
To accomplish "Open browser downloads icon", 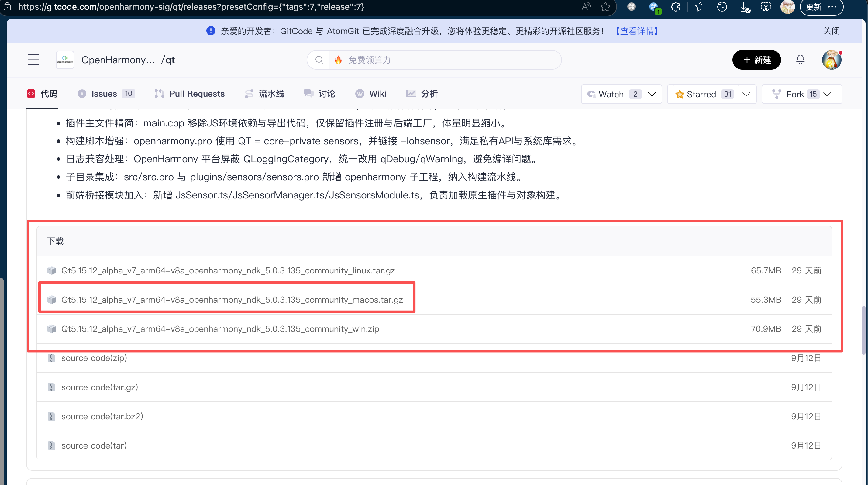I will click(745, 7).
